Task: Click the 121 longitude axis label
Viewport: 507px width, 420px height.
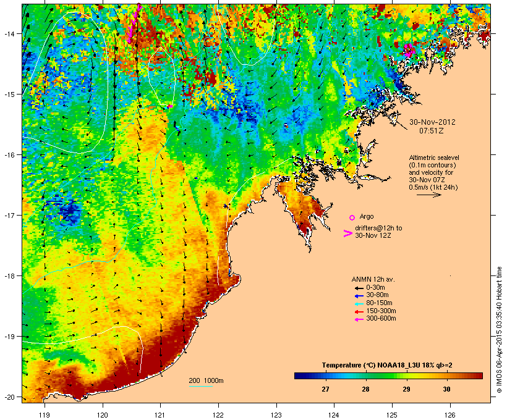Action: (x=160, y=415)
